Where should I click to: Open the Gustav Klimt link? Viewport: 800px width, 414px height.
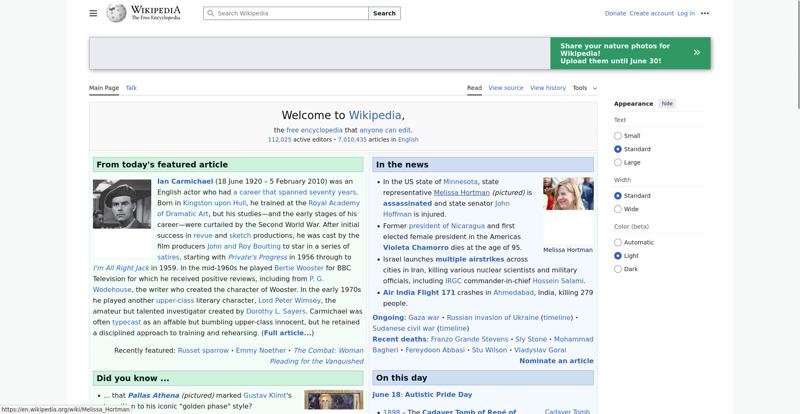[x=265, y=395]
